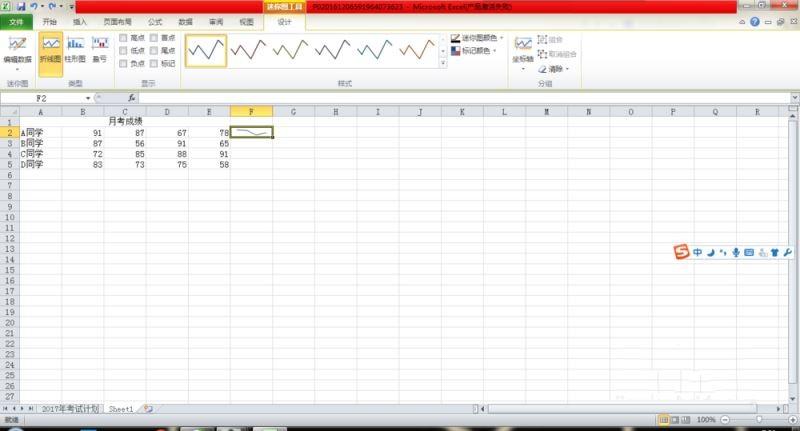The height and width of the screenshot is (431, 800).
Task: Expand the 清除 clear dropdown arrow
Action: click(x=568, y=69)
